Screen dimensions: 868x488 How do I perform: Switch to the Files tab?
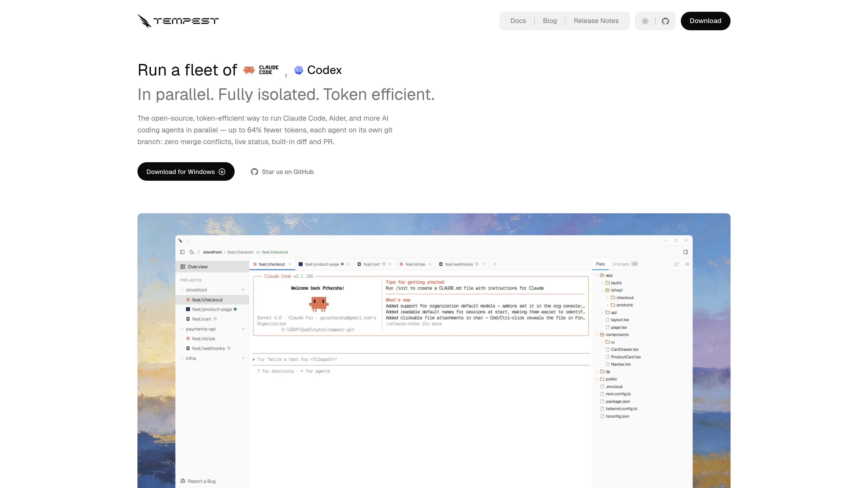coord(600,264)
